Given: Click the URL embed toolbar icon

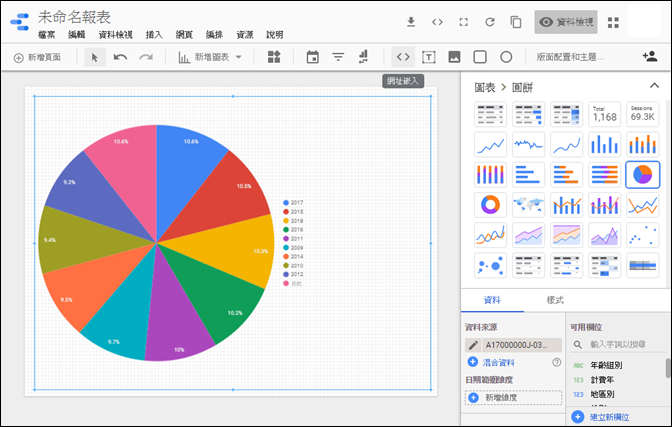Looking at the screenshot, I should (403, 57).
